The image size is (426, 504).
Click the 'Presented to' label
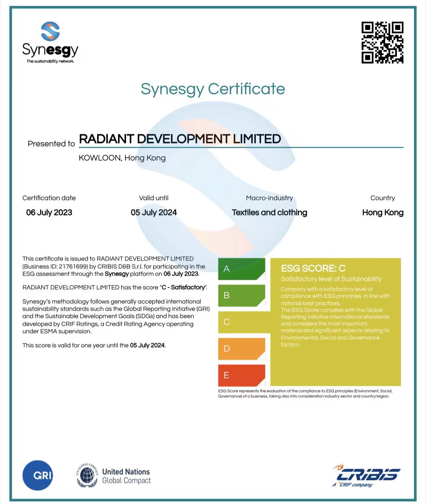click(x=51, y=144)
